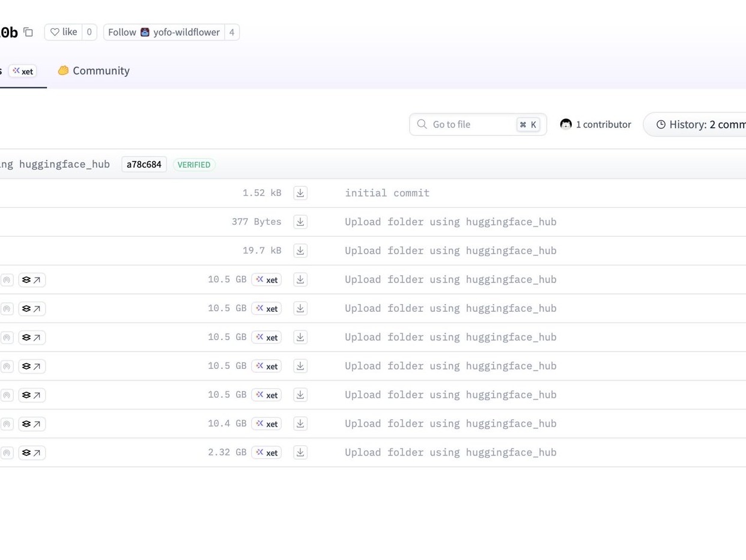The height and width of the screenshot is (560, 746).
Task: View the 1 contributor avatar link
Action: [x=595, y=124]
